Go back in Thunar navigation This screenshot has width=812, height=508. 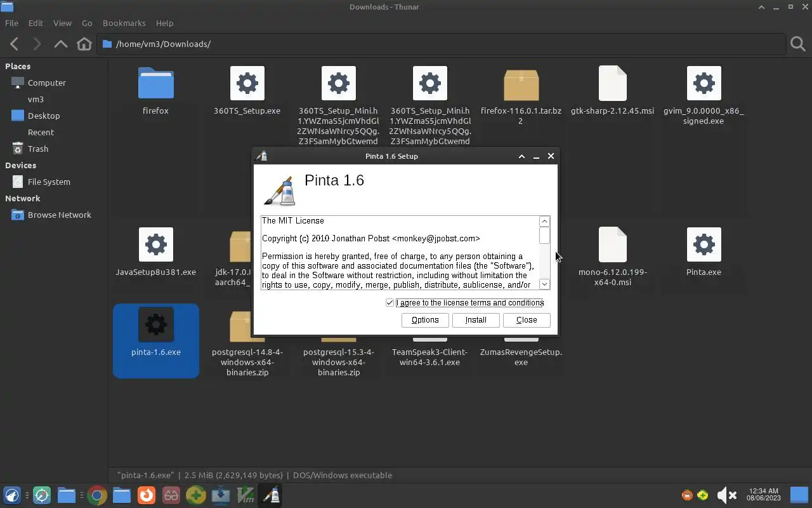click(14, 44)
